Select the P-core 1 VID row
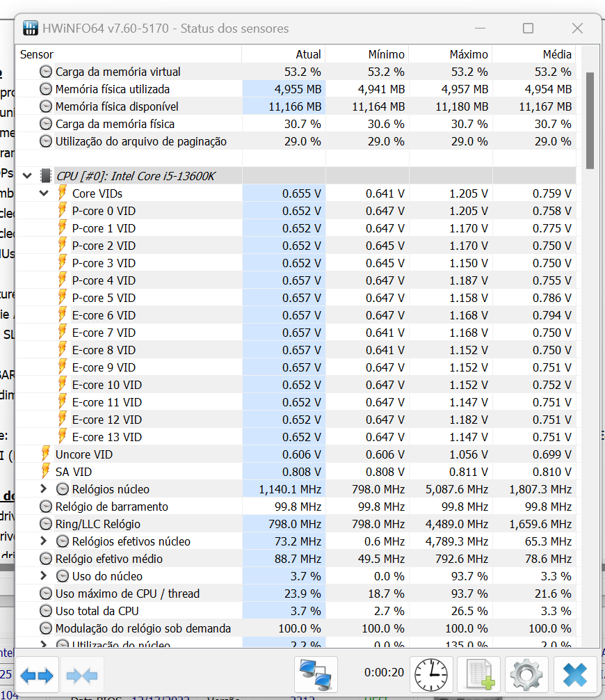The height and width of the screenshot is (700, 605). click(x=296, y=228)
